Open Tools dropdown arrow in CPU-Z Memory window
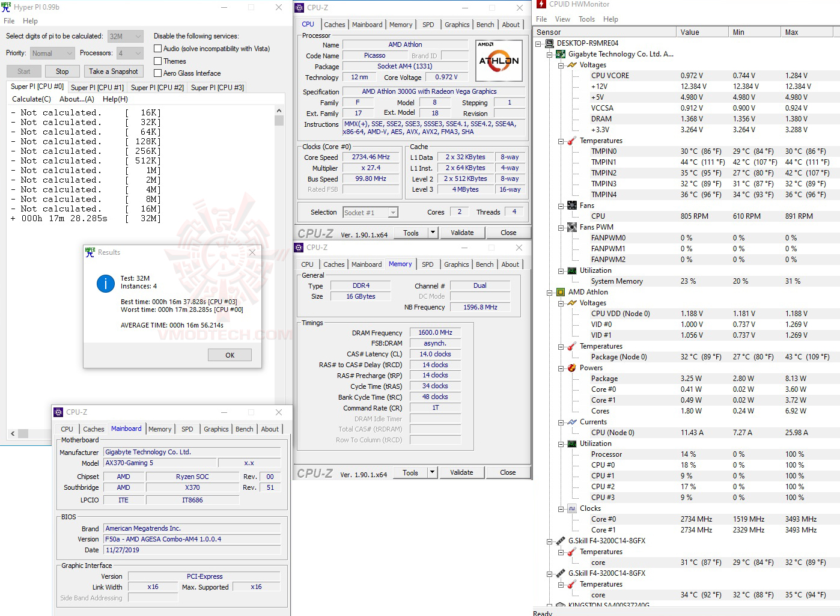This screenshot has height=616, width=840. 432,472
